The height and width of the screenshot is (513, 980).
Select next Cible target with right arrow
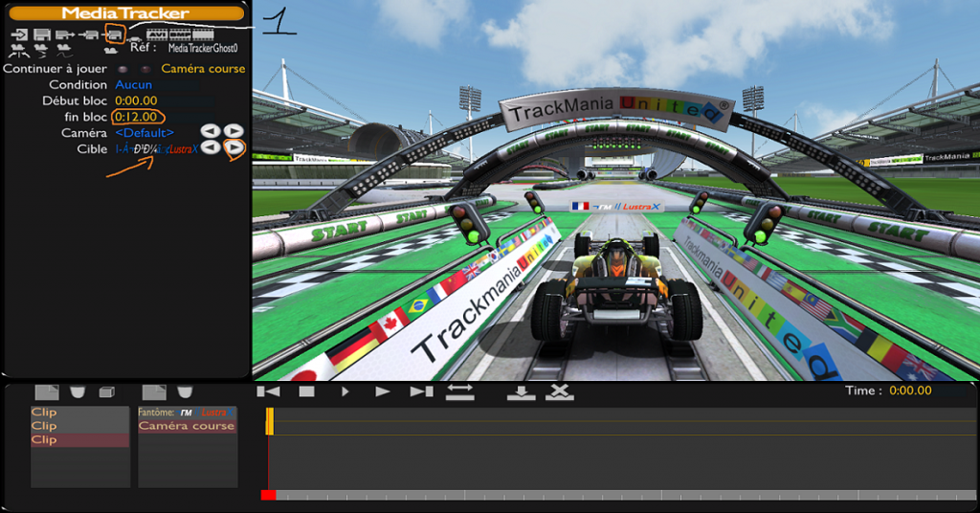tap(234, 147)
